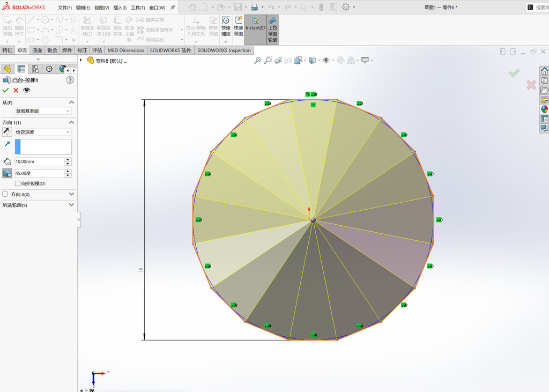Open view settings monitor icon
549x392 pixels.
pos(365,60)
